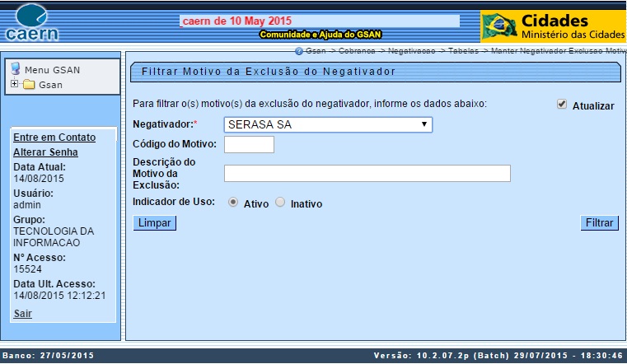Select the Ativo radio button
Image resolution: width=627 pixels, height=364 pixels.
point(233,203)
